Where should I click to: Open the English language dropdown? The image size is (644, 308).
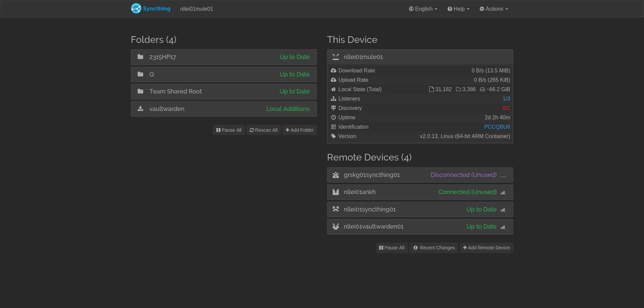coord(423,9)
